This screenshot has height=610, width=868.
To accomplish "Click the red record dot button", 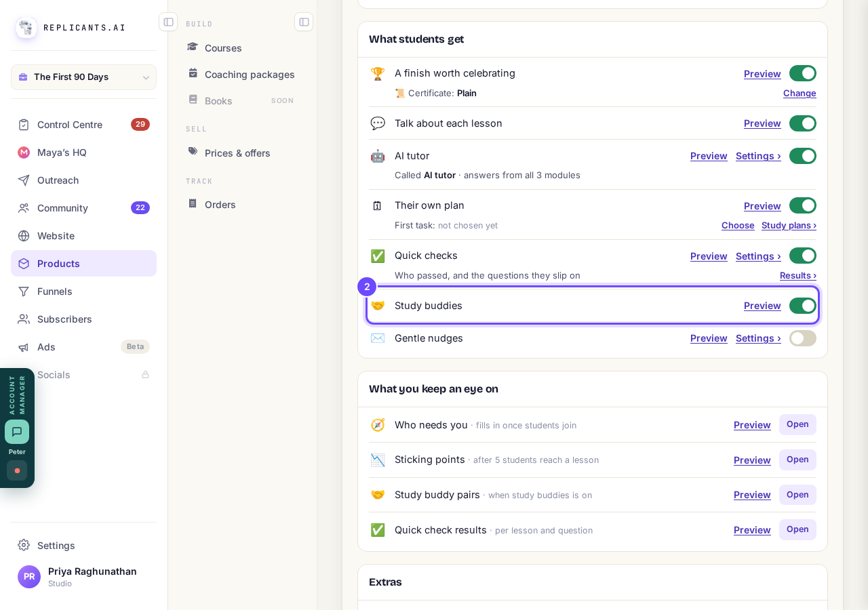I will coord(17,470).
